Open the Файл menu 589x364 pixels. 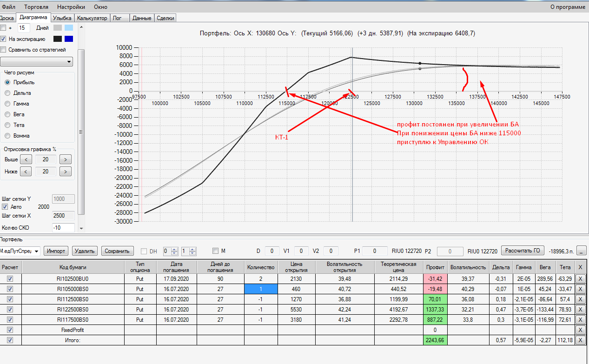(x=8, y=7)
